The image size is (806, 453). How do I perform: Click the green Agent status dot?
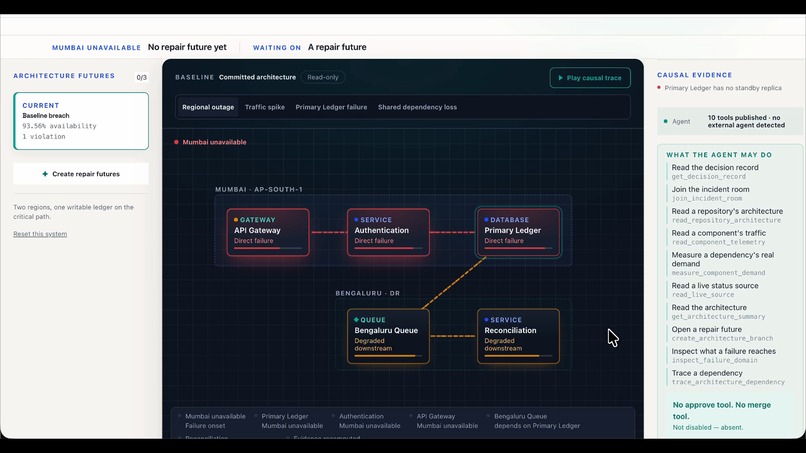click(x=666, y=121)
